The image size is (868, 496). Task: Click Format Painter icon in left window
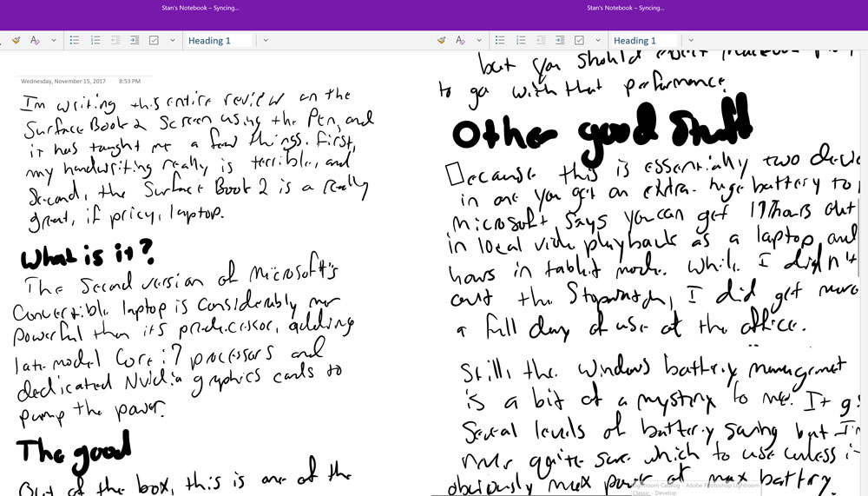click(16, 40)
